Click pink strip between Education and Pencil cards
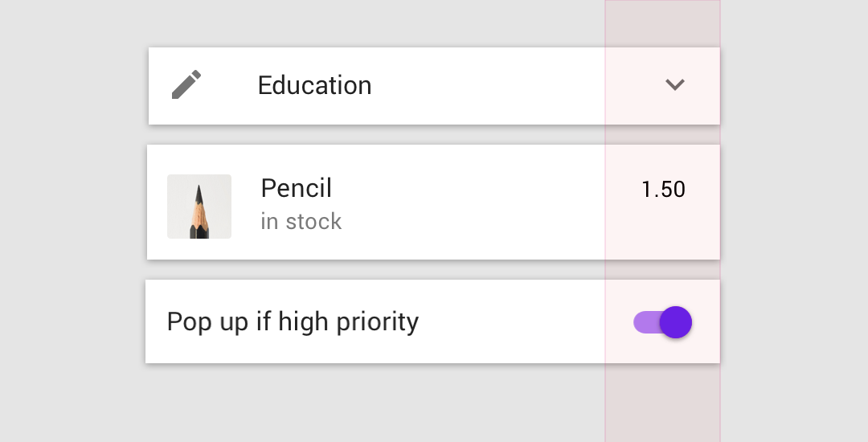This screenshot has height=442, width=868. coord(662,134)
